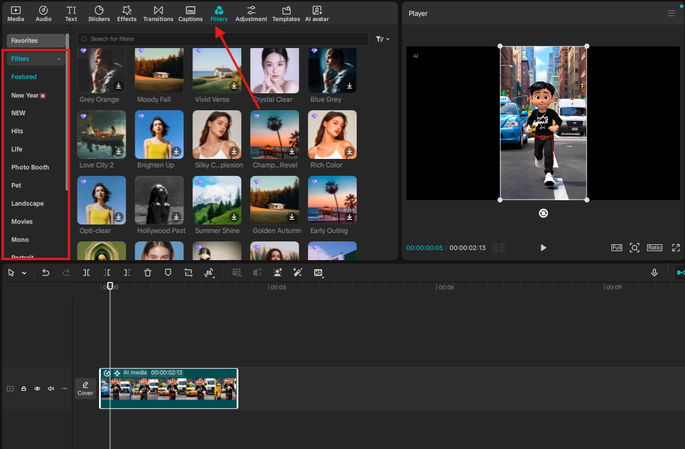
Task: Select the AI media clip on timeline
Action: (169, 388)
